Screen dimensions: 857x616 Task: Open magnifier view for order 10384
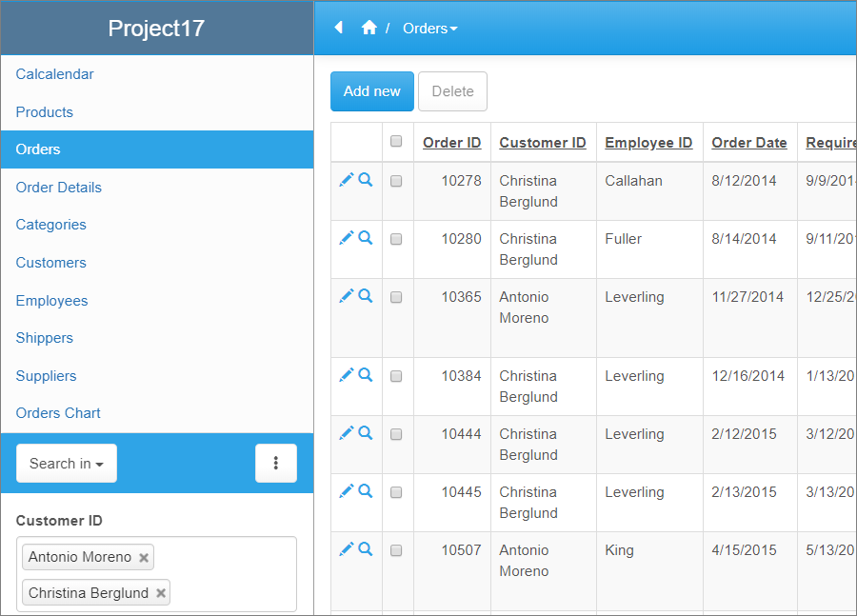point(366,375)
